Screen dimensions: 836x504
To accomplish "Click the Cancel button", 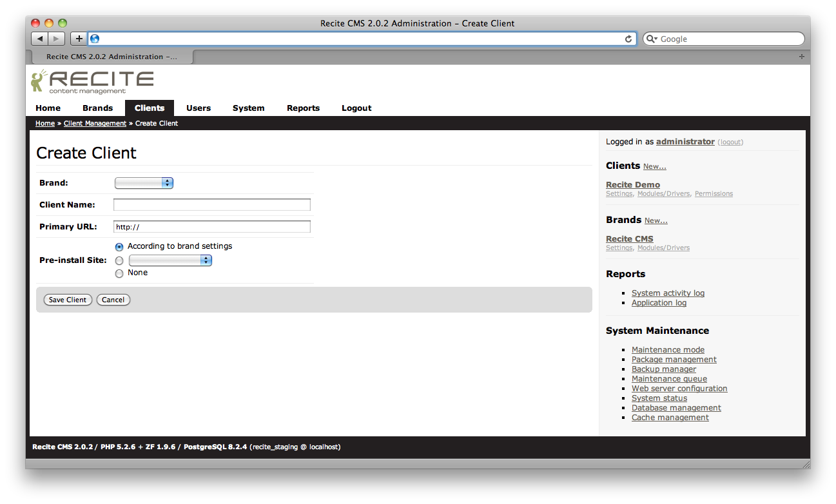I will point(113,300).
